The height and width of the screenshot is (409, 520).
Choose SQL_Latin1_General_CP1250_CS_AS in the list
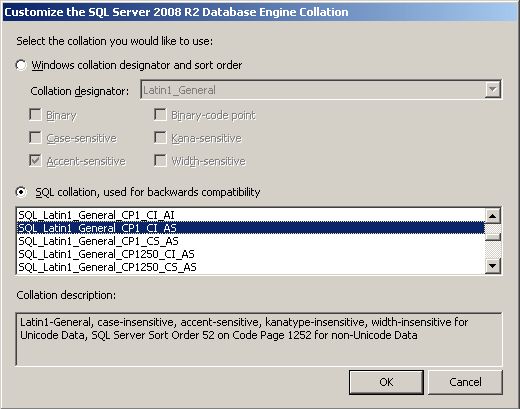pyautogui.click(x=251, y=267)
